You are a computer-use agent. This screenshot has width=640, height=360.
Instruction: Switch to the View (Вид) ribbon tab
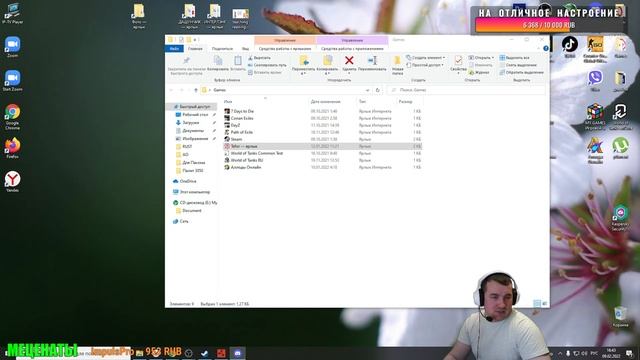pos(245,49)
